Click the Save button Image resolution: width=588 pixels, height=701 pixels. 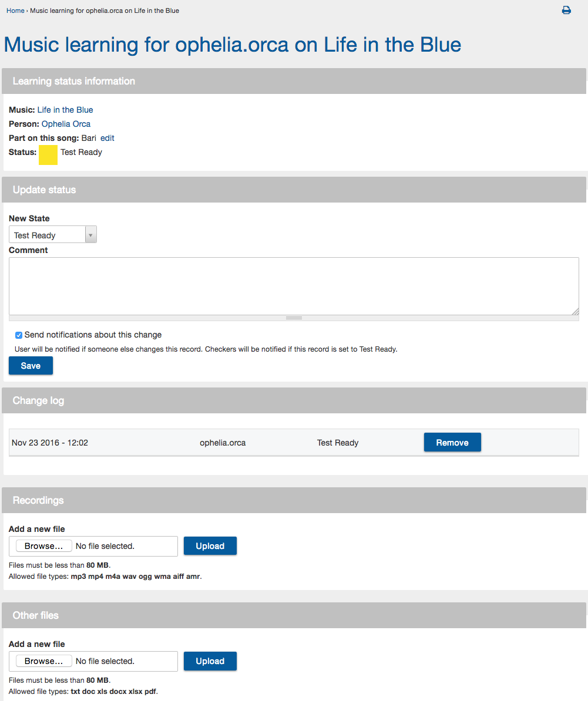[x=31, y=366]
